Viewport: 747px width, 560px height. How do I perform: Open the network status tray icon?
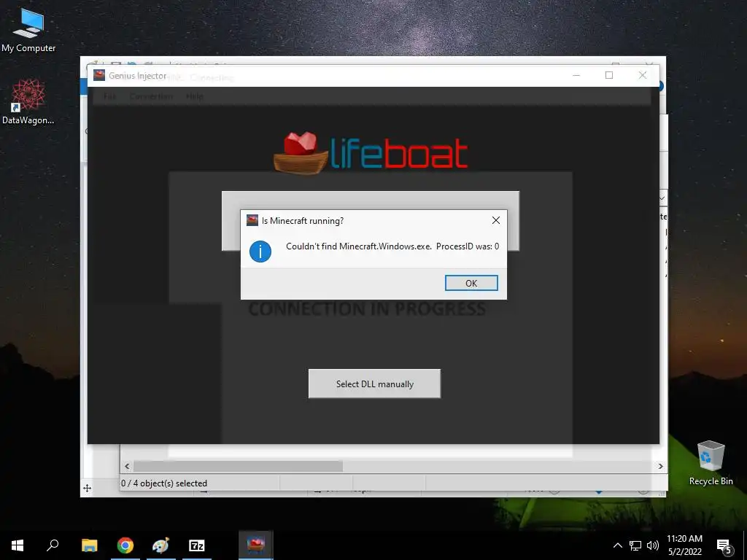pyautogui.click(x=635, y=545)
